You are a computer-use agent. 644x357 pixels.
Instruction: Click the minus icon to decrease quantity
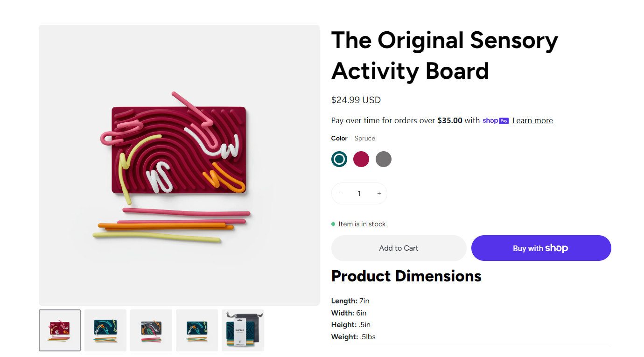coord(340,193)
